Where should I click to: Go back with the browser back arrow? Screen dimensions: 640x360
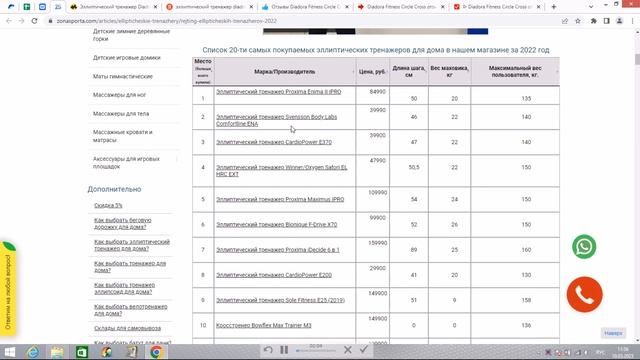click(9, 21)
